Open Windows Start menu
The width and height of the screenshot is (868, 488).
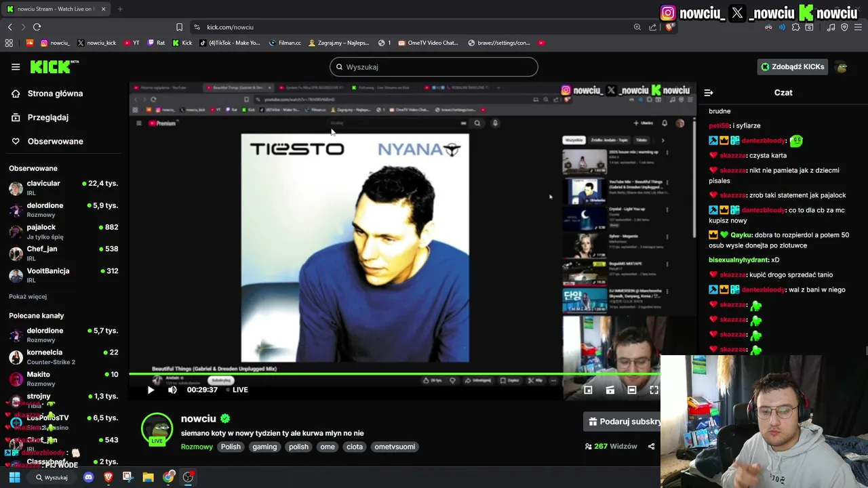coord(14,477)
